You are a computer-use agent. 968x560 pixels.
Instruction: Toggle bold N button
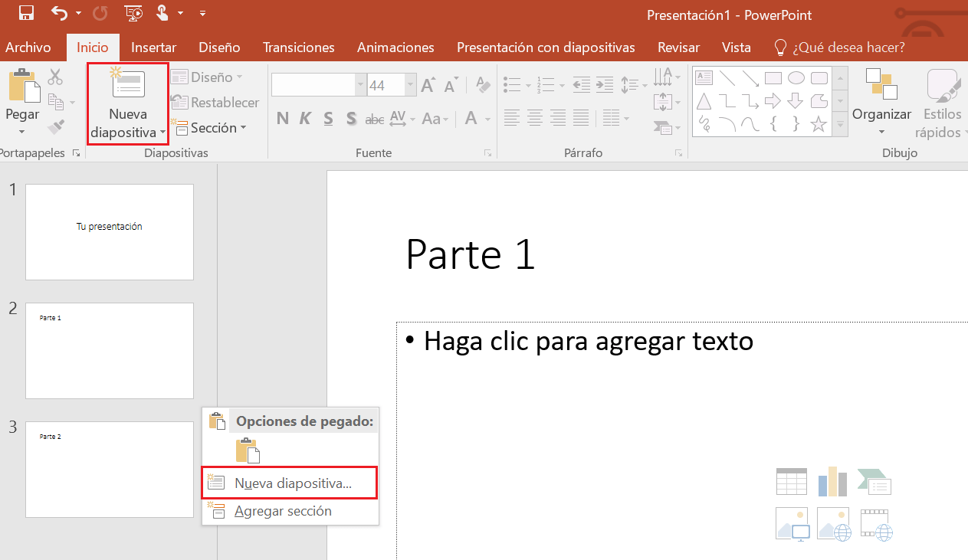[283, 119]
